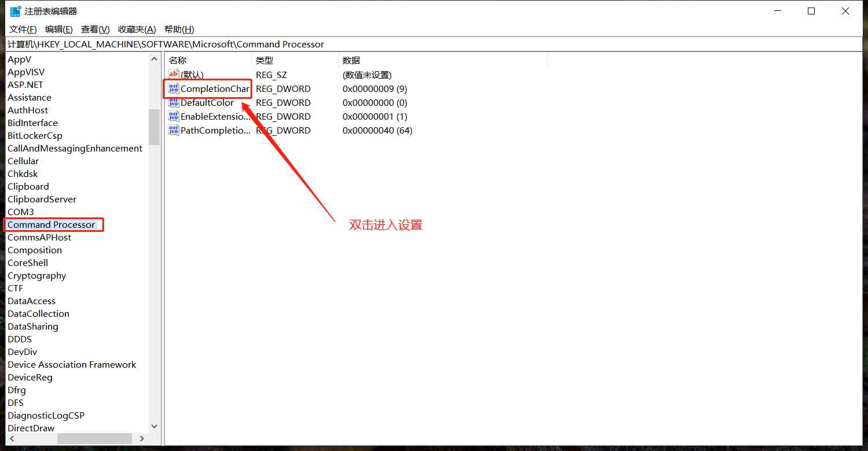Click the DWORD icon beside EnableExtensions

point(173,116)
